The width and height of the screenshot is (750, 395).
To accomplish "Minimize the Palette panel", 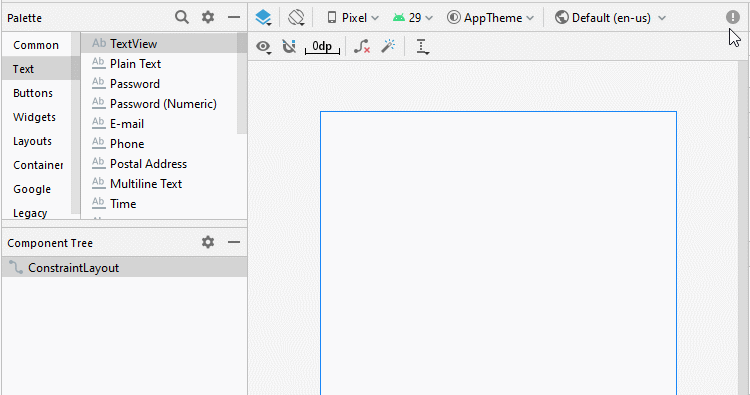I will tap(234, 17).
